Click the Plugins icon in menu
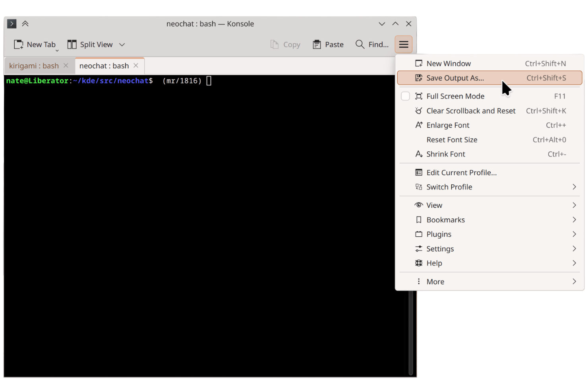Image resolution: width=588 pixels, height=392 pixels. tap(419, 234)
